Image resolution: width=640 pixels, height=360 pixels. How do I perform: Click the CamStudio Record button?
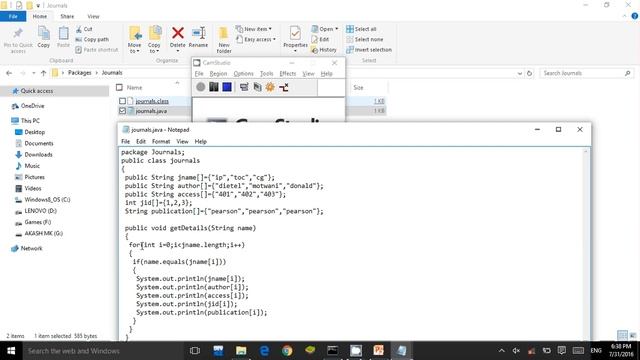tap(200, 87)
